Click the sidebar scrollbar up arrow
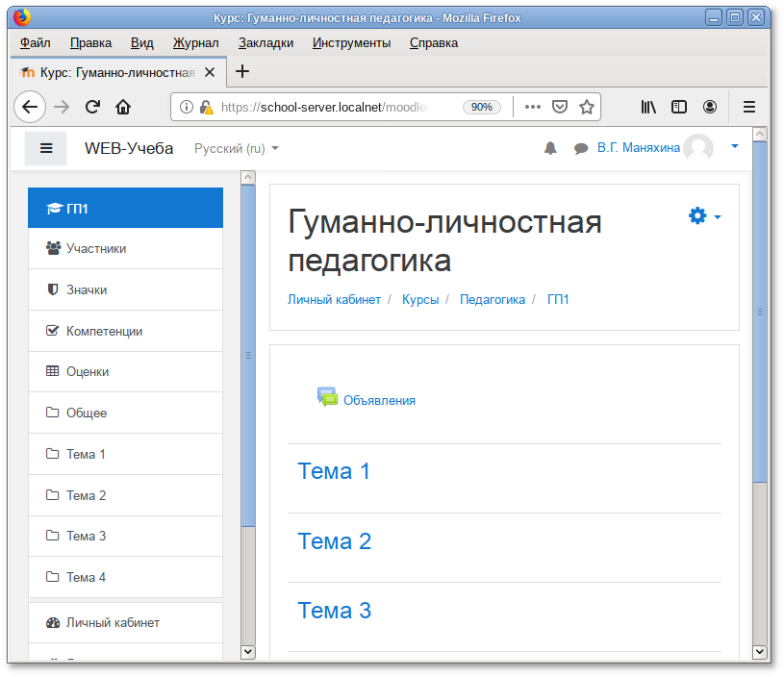The image size is (784, 677). [248, 178]
